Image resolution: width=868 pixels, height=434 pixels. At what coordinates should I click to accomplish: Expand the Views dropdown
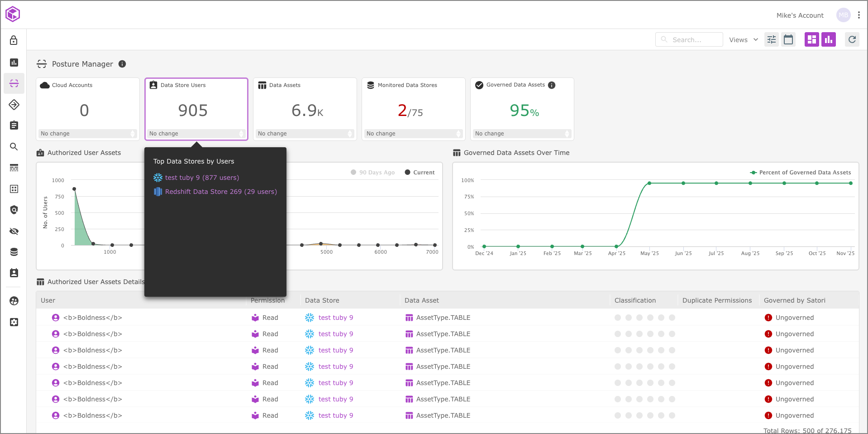[x=743, y=40]
